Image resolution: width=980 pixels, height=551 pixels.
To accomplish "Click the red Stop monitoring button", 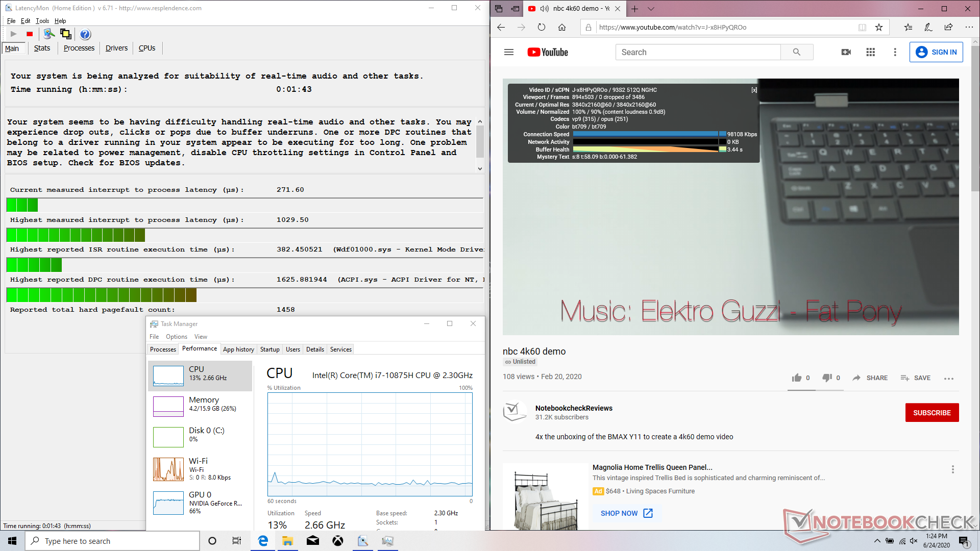I will 30,34.
